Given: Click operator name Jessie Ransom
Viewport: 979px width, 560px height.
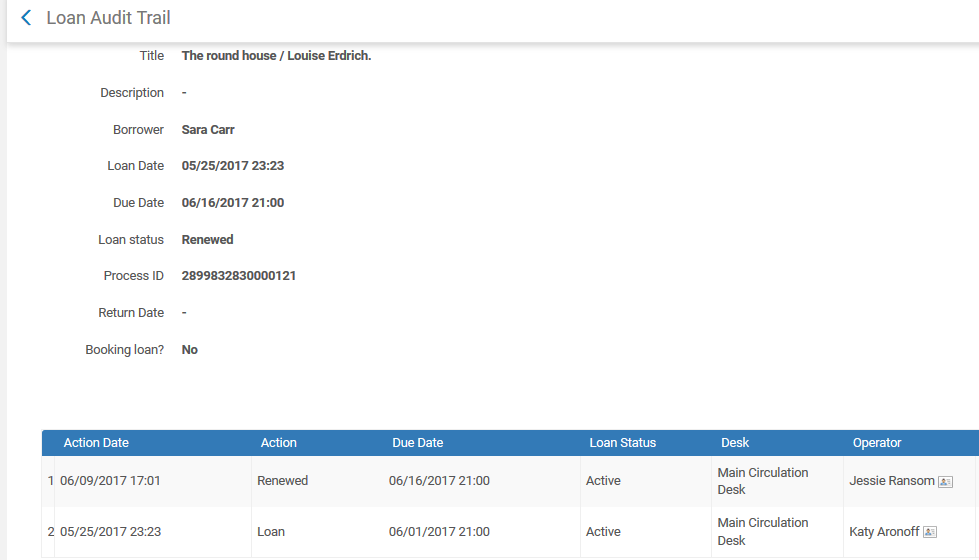Looking at the screenshot, I should coord(891,481).
